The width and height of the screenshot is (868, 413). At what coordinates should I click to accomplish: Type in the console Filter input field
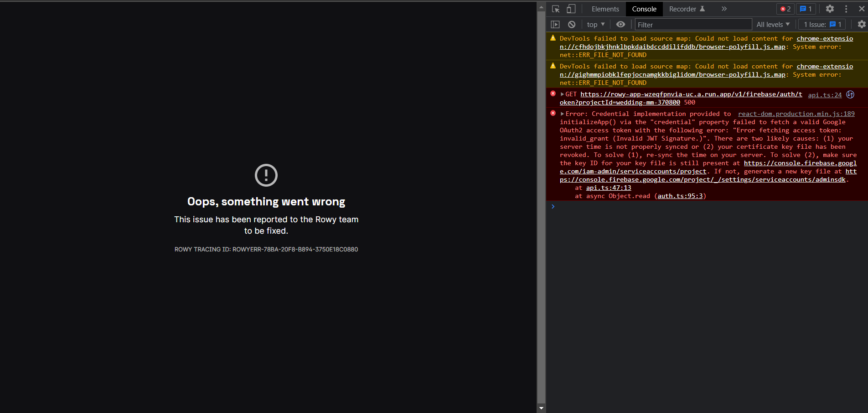pyautogui.click(x=693, y=24)
